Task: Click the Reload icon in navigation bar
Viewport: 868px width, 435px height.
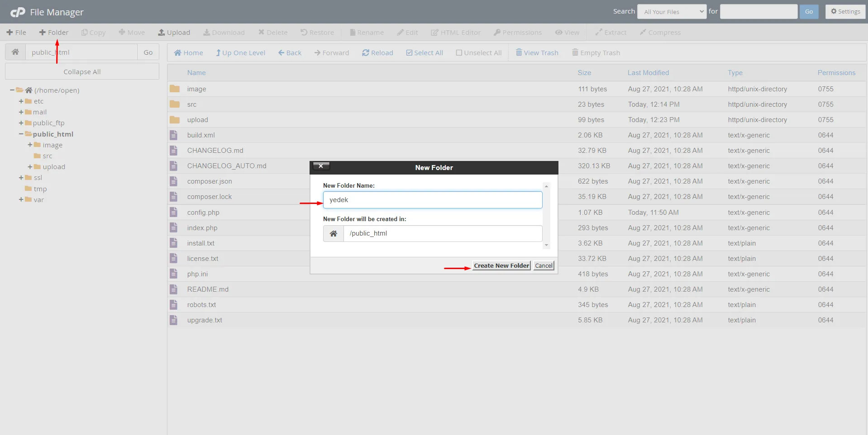Action: click(366, 53)
